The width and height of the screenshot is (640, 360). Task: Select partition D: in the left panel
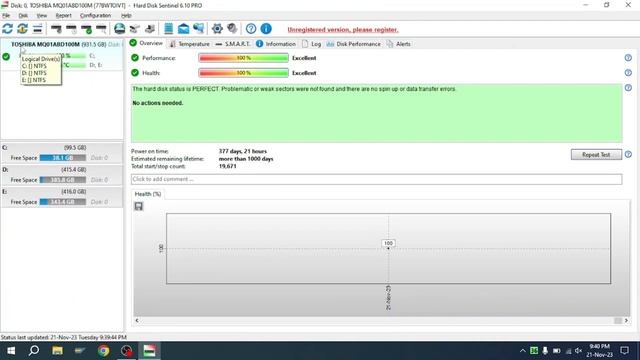pos(62,175)
